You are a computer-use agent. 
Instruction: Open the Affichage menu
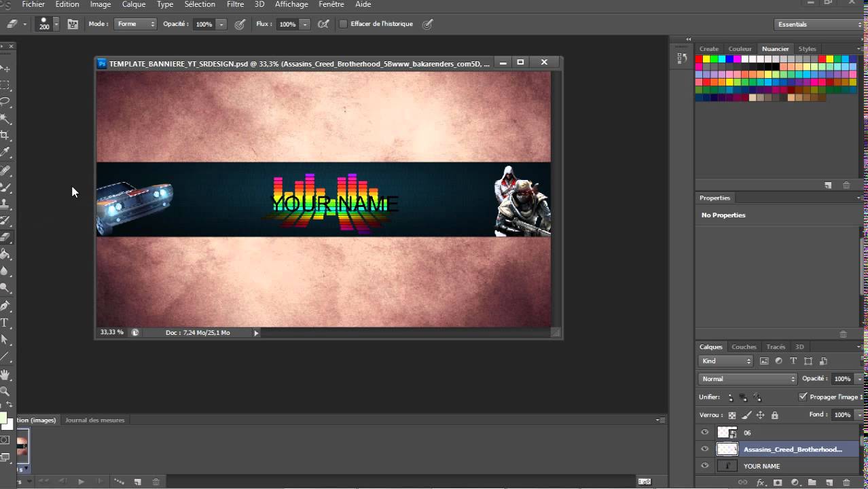(291, 4)
